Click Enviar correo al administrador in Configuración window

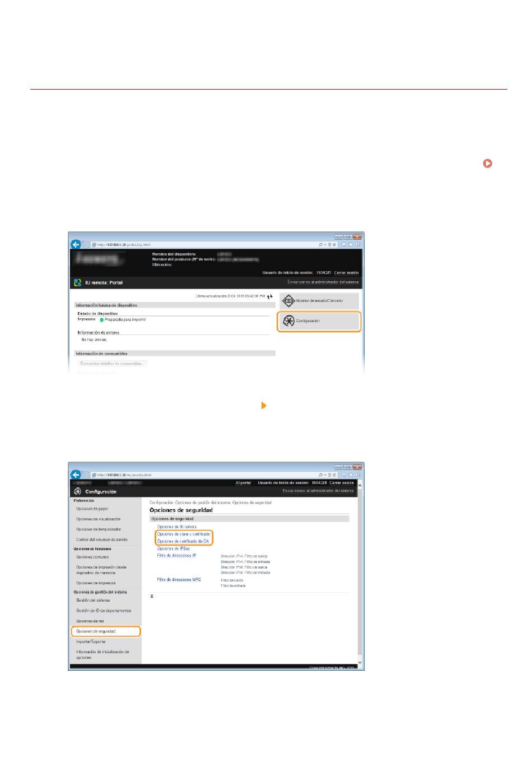pos(318,491)
